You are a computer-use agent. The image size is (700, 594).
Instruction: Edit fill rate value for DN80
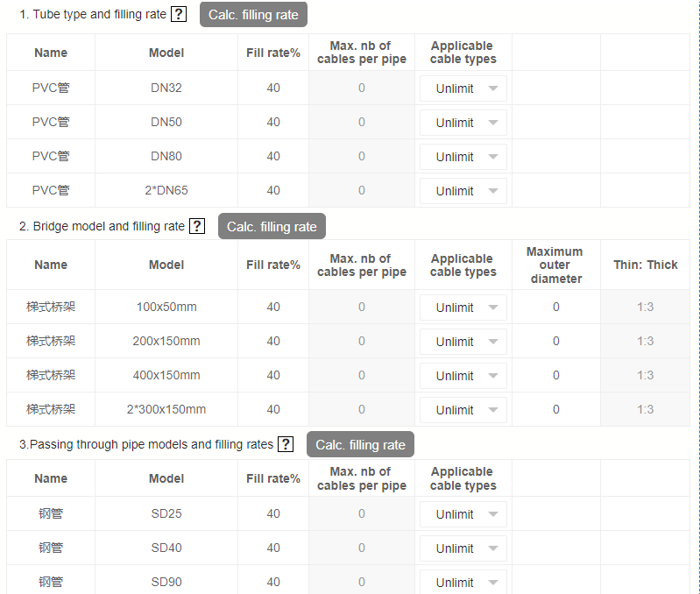pyautogui.click(x=273, y=156)
